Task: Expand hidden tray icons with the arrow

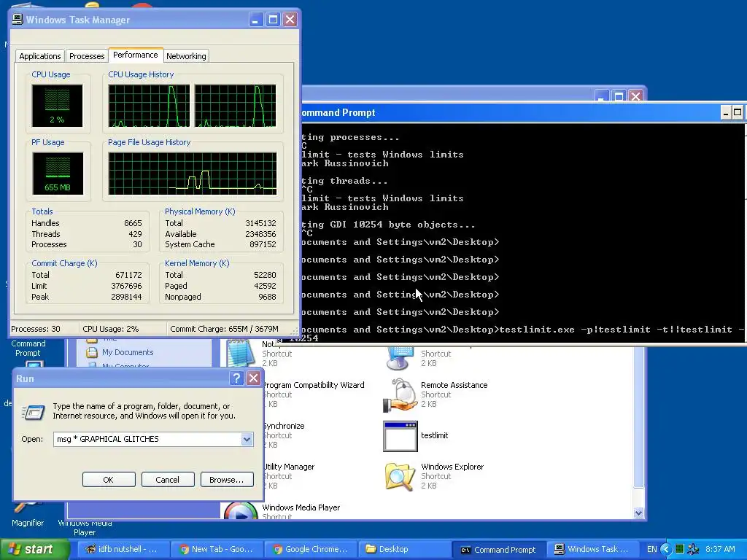Action: click(667, 550)
